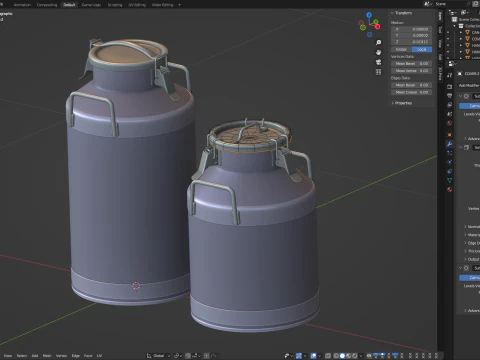Open the Particles properties tab icon
This screenshot has width=480, height=360.
tap(449, 153)
